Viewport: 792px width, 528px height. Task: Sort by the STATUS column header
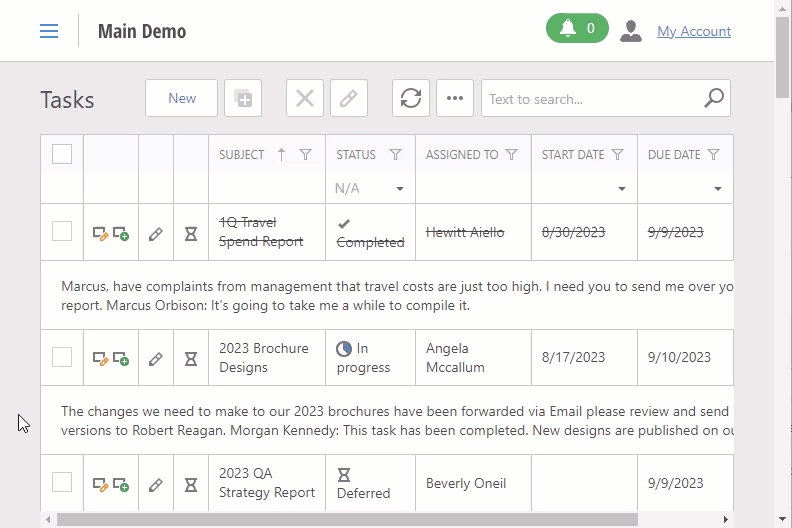[356, 155]
